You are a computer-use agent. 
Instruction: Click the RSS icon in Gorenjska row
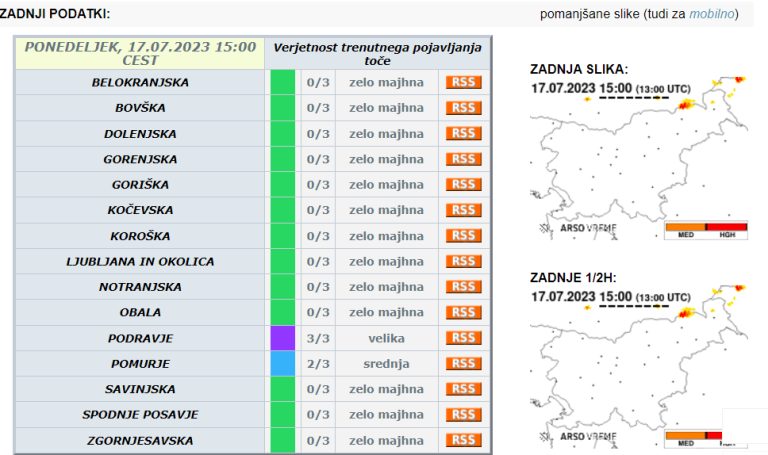(463, 159)
